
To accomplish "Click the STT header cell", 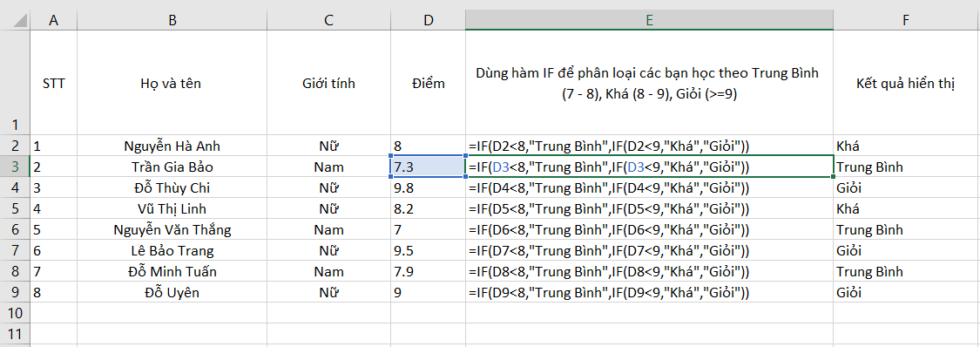I will pyautogui.click(x=54, y=83).
